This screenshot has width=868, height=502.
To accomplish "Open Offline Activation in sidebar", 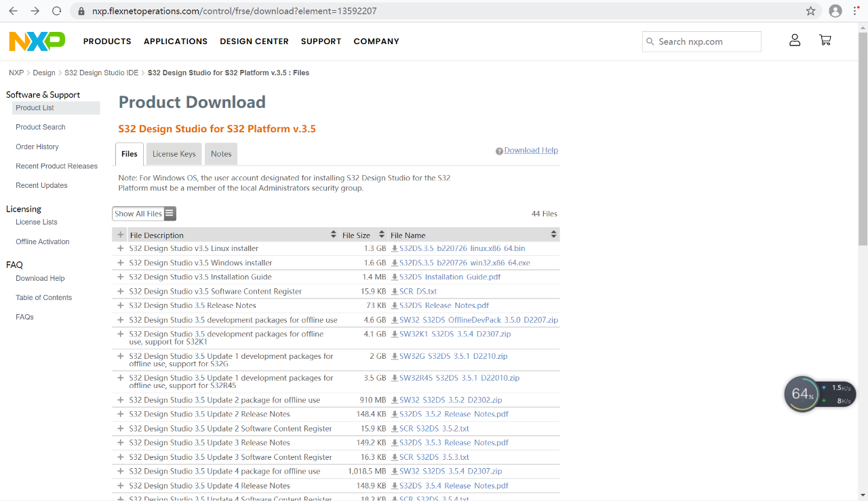I will [x=43, y=242].
